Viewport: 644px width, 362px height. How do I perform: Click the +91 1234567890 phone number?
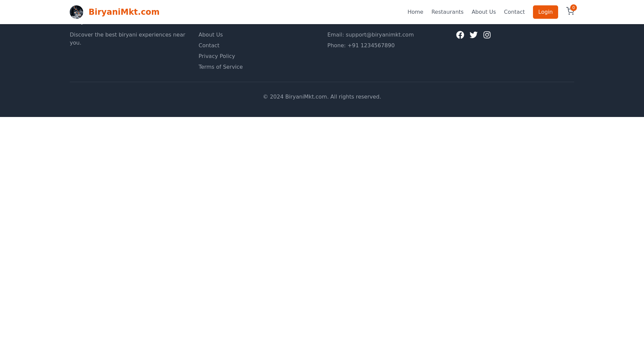point(371,46)
